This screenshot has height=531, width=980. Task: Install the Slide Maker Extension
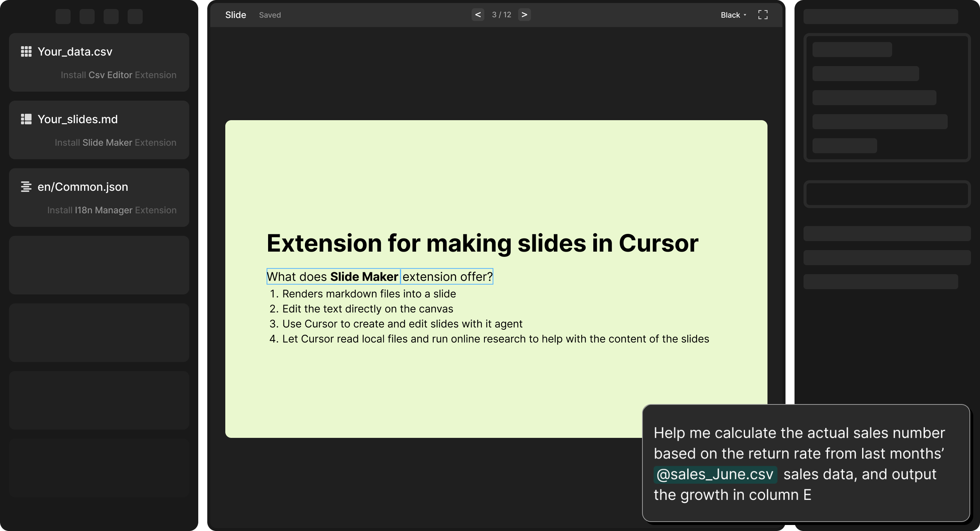point(116,143)
